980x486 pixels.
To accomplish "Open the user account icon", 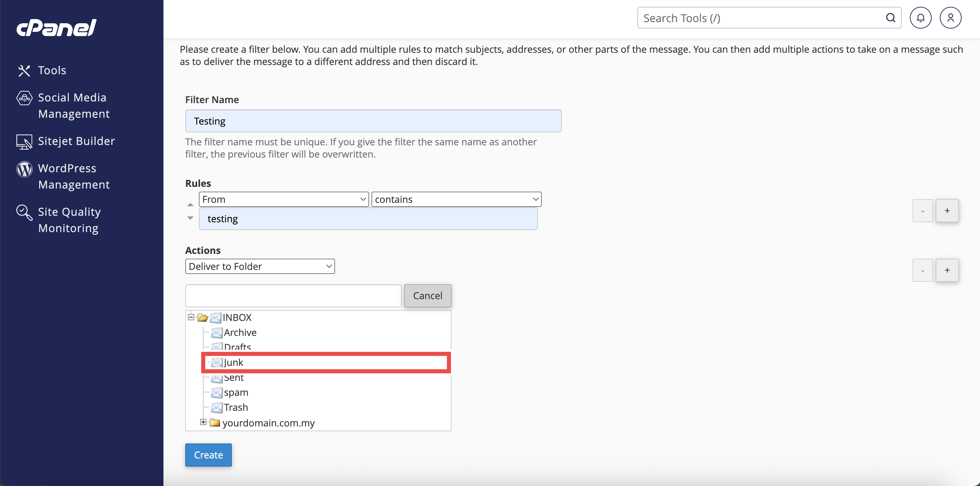I will 950,18.
